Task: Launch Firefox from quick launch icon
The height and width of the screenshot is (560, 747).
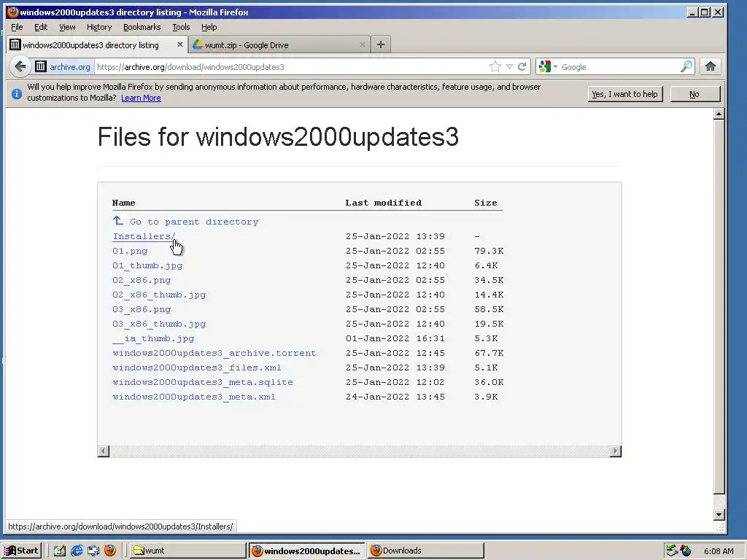Action: click(110, 551)
